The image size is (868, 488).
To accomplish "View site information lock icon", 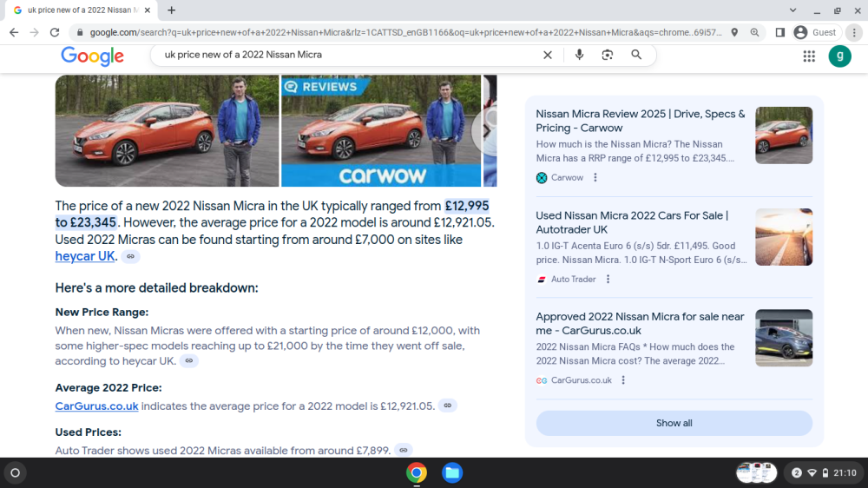I will (x=80, y=33).
